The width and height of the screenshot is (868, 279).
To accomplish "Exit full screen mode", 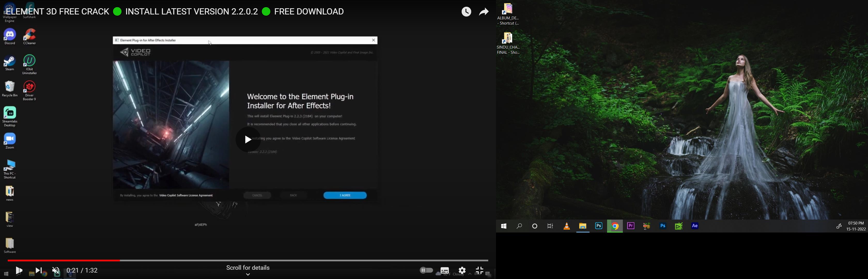I will [479, 270].
